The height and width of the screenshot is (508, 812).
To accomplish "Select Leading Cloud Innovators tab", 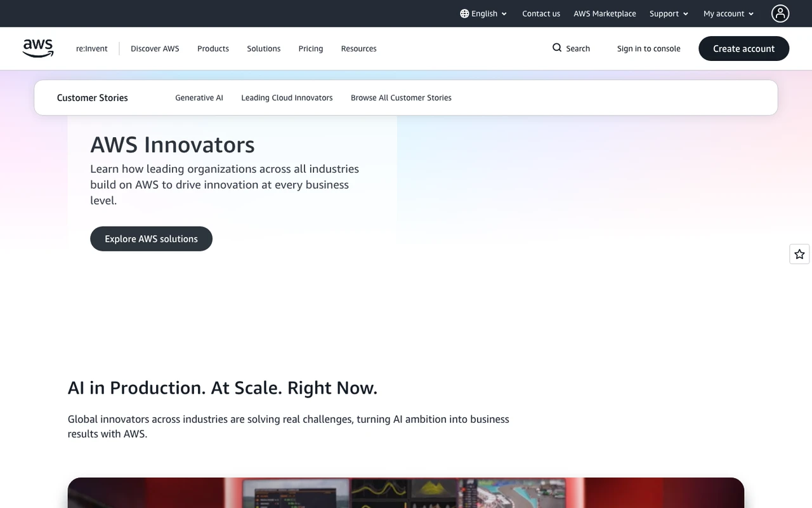I will click(x=287, y=98).
